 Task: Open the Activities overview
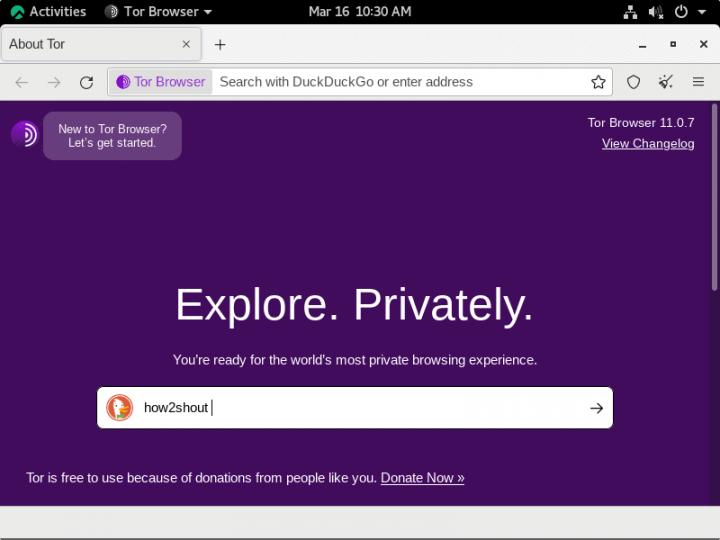click(48, 12)
